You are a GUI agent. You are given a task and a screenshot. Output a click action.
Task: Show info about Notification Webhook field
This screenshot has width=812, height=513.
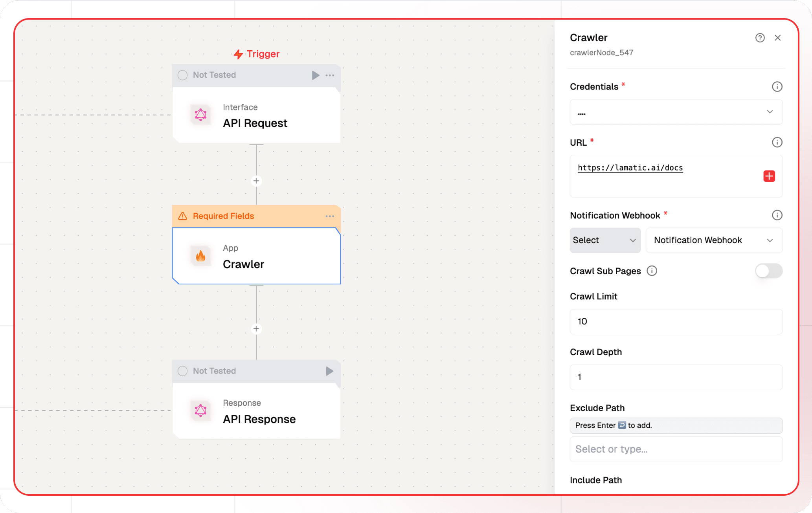tap(777, 215)
